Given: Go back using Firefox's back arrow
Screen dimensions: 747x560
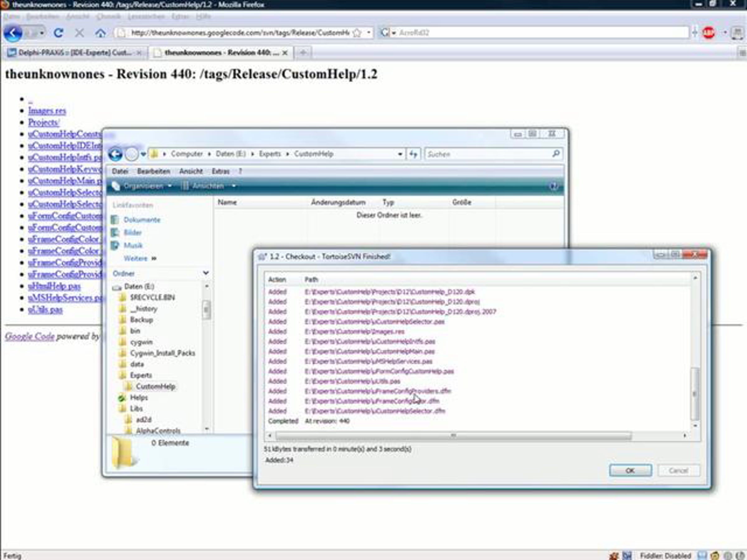Looking at the screenshot, I should tap(13, 33).
